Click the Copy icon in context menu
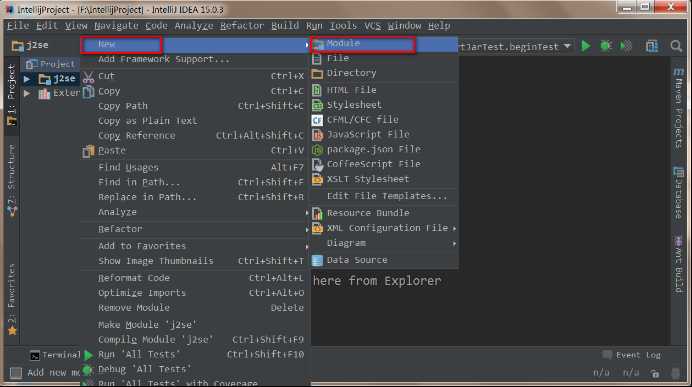Screen dimensions: 692x387 tap(89, 92)
